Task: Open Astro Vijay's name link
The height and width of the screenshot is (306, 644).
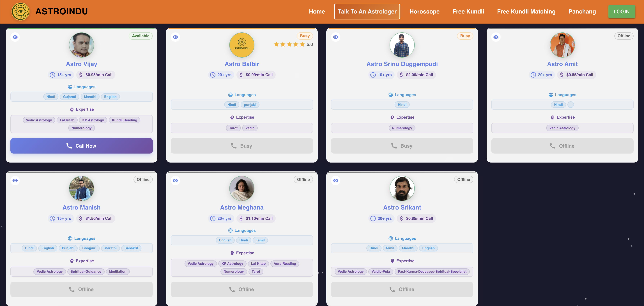Action: [x=82, y=64]
